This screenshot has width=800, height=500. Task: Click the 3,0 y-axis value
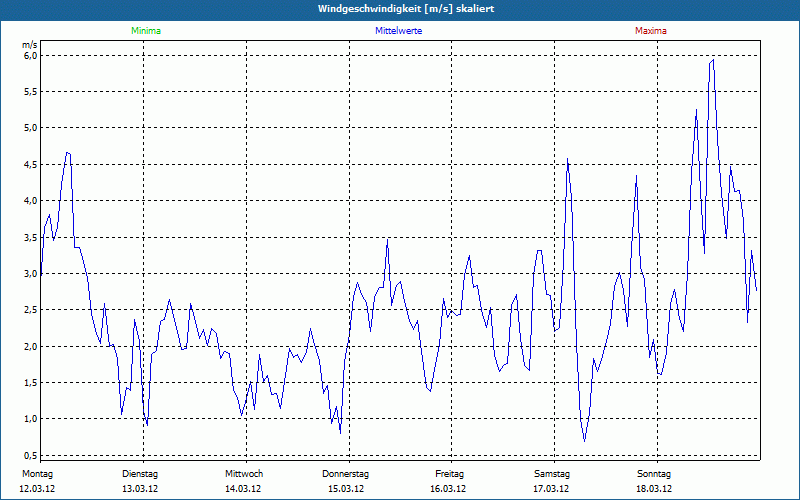pyautogui.click(x=31, y=273)
